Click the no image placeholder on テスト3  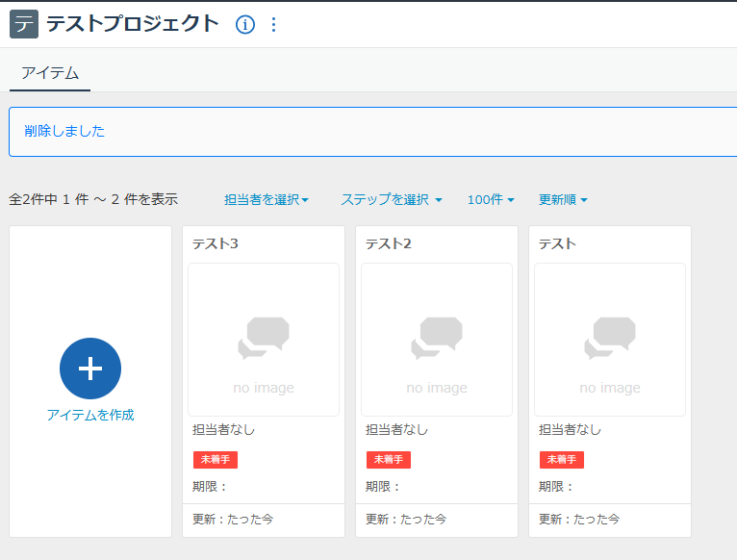coord(264,340)
